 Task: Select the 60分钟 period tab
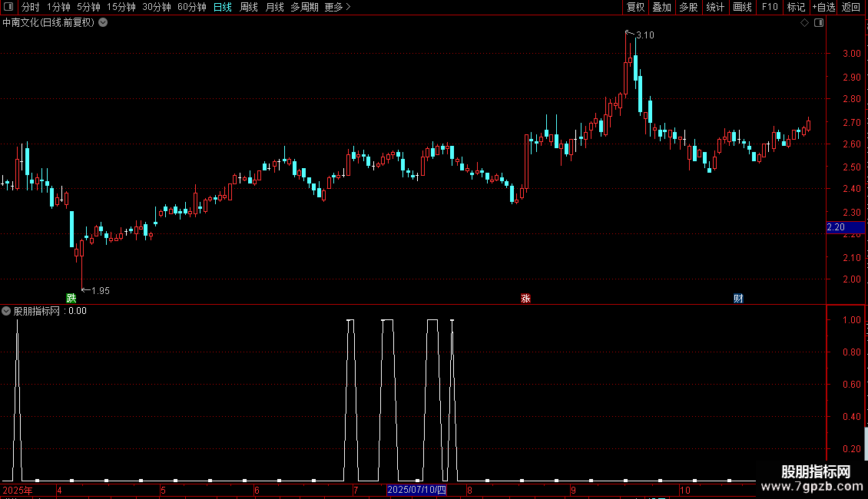pos(192,7)
